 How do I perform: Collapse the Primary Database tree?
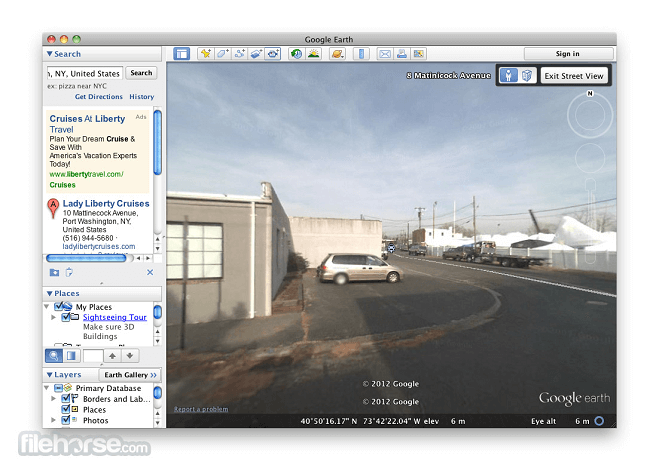pos(46,388)
